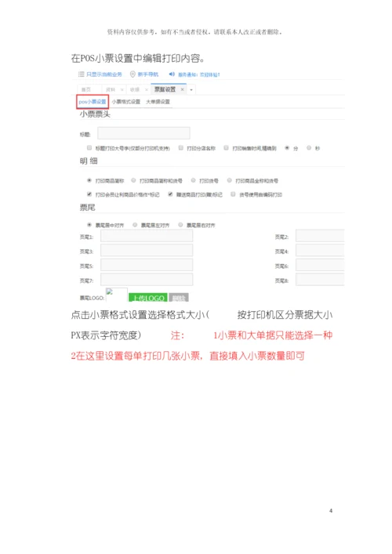Open the 新手导航 link
Image resolution: width=392 pixels, height=554 pixels.
[x=148, y=74]
